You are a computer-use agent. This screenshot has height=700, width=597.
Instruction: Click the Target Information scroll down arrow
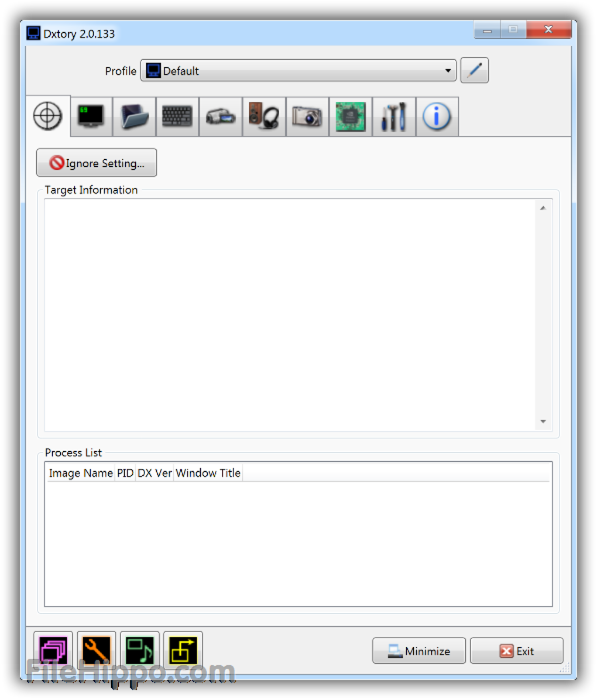tap(543, 421)
